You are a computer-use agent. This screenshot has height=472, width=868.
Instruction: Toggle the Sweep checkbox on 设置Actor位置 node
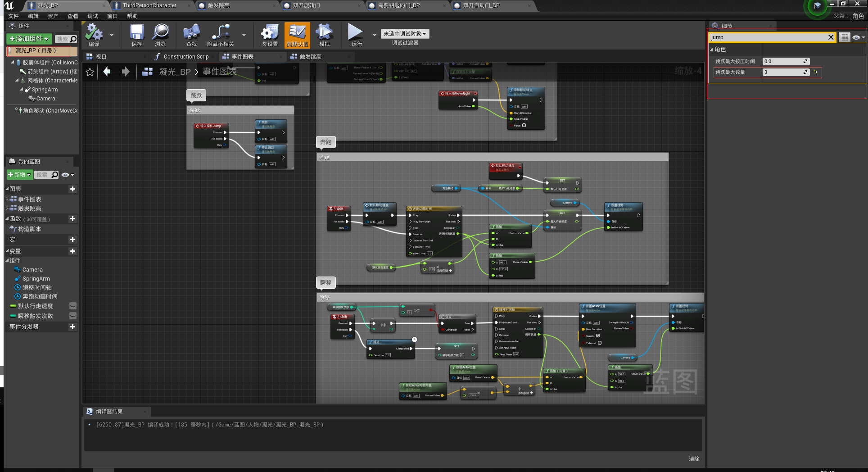[x=598, y=336]
